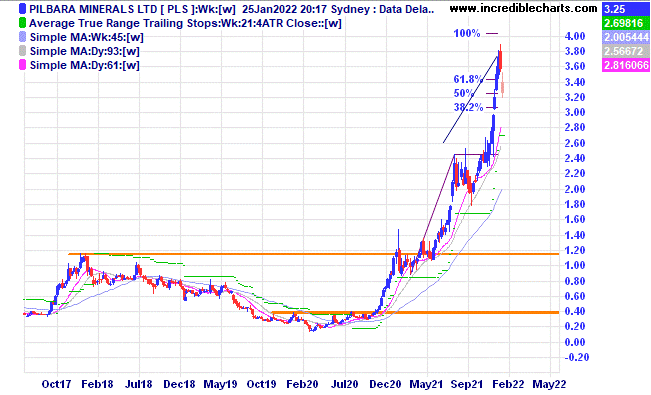Click the Jul20 date axis label
Image resolution: width=651 pixels, height=395 pixels.
click(344, 384)
